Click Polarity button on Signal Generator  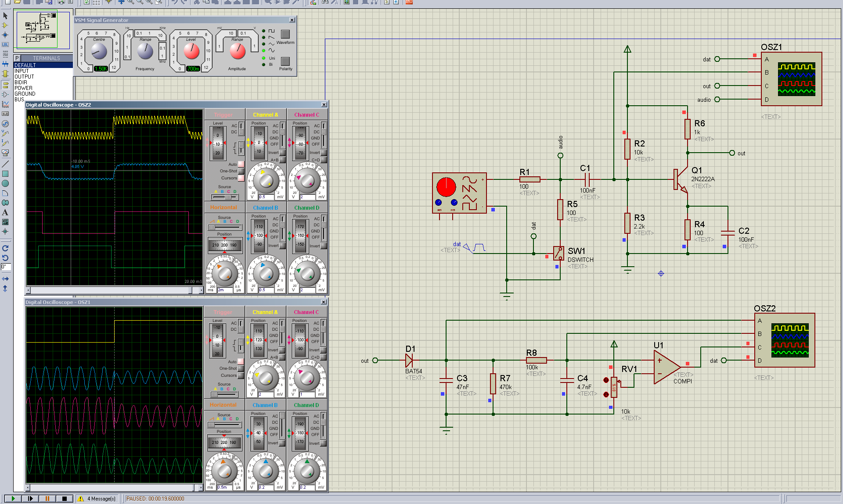coord(285,61)
